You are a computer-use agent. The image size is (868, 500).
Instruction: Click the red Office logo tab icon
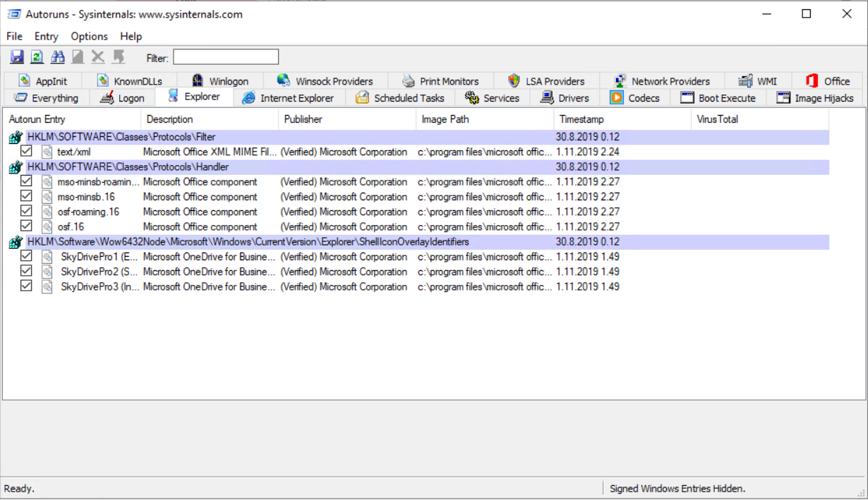click(812, 80)
